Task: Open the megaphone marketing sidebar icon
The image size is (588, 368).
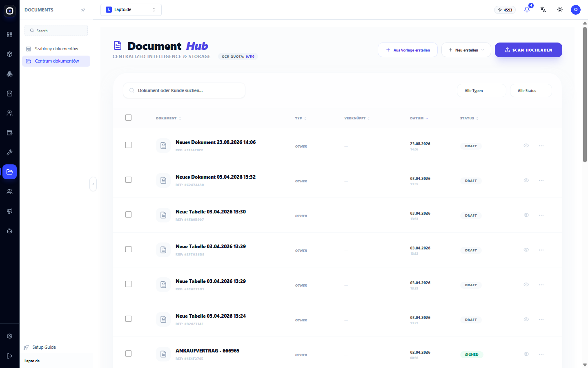Action: pos(10,211)
